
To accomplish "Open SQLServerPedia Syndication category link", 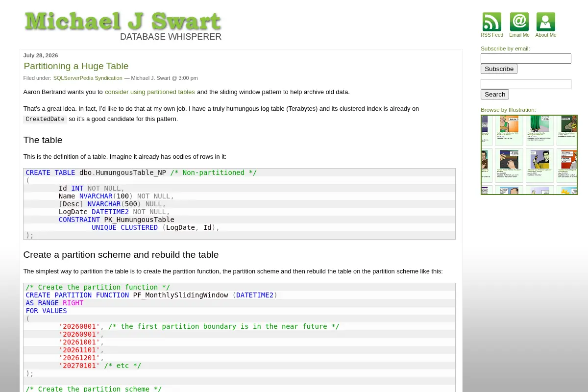I will coord(88,78).
